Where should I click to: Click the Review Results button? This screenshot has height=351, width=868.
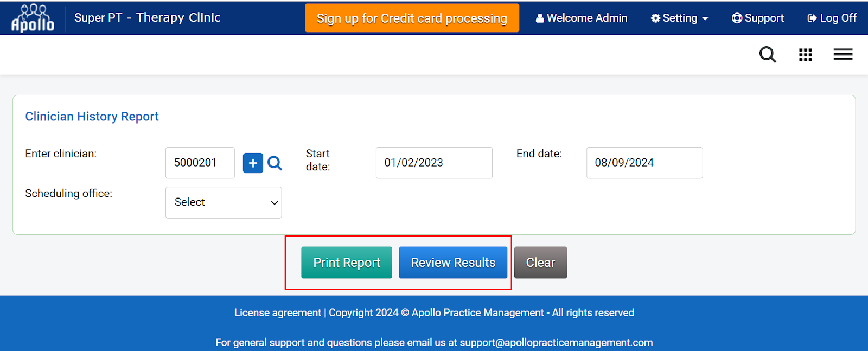click(x=453, y=263)
